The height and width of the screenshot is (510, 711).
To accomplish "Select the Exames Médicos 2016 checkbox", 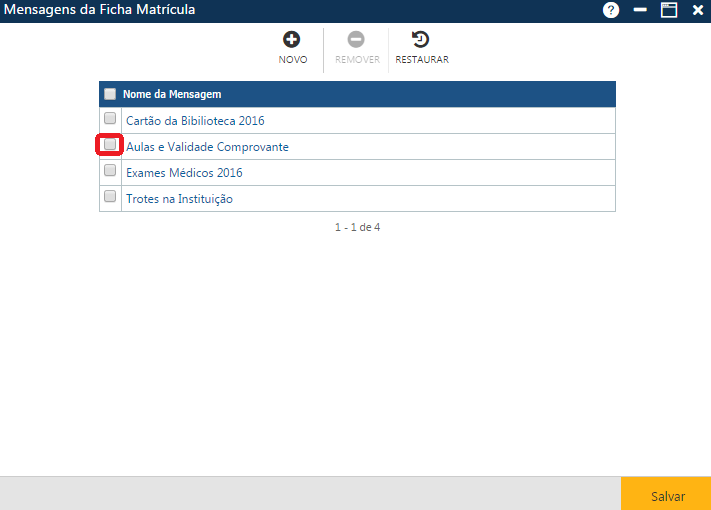I will click(x=110, y=171).
